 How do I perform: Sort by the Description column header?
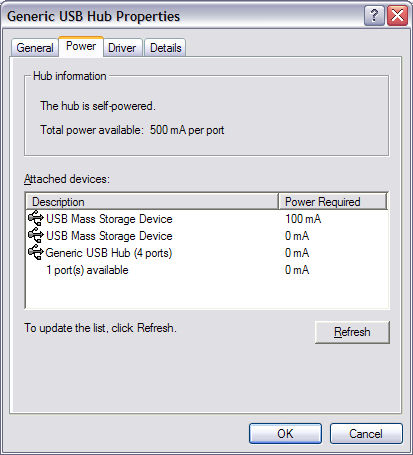152,201
